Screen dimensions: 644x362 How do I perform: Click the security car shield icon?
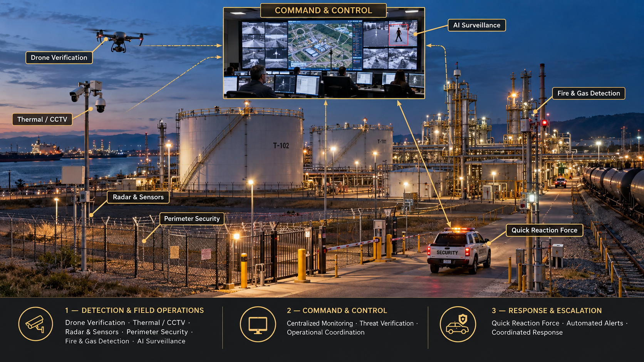pyautogui.click(x=458, y=324)
